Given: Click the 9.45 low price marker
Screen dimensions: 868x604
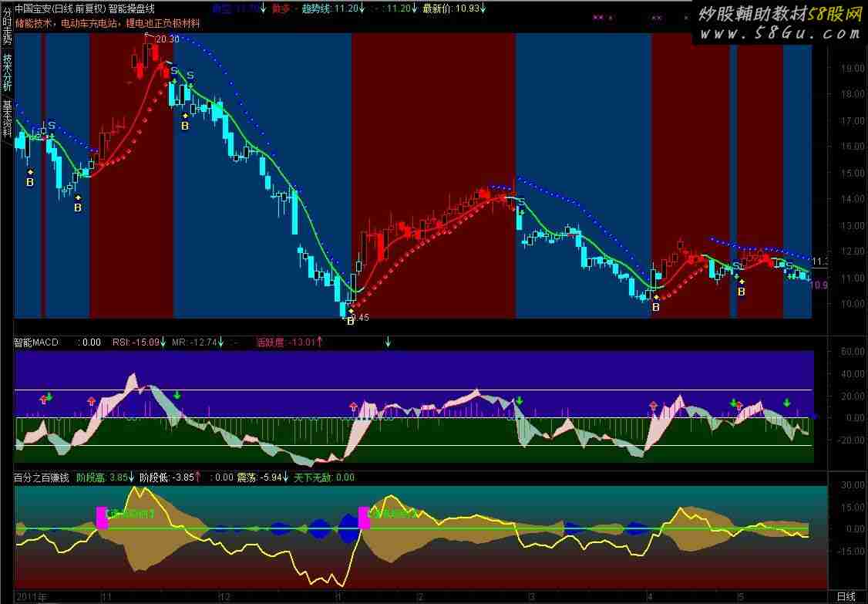Looking at the screenshot, I should (x=360, y=317).
